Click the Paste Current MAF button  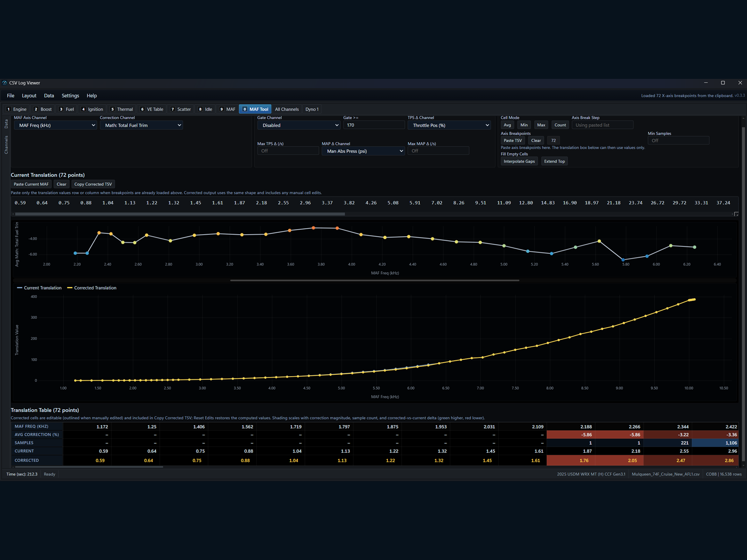[x=31, y=184]
